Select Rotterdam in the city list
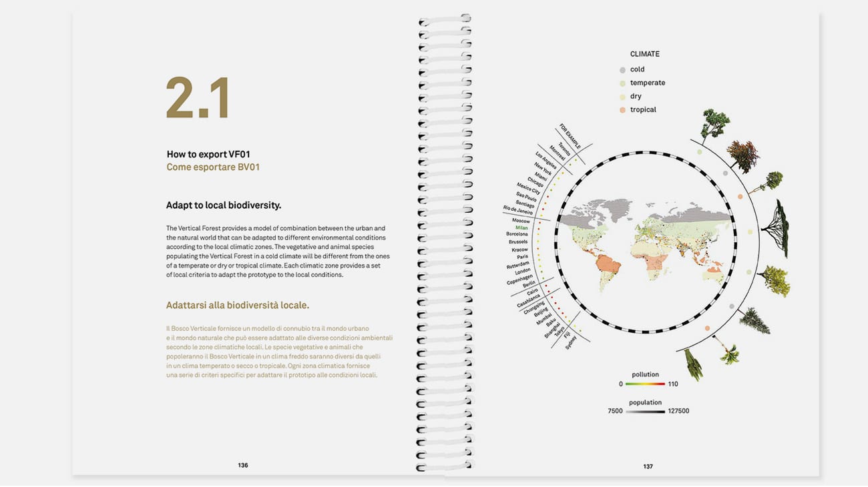 (x=518, y=264)
